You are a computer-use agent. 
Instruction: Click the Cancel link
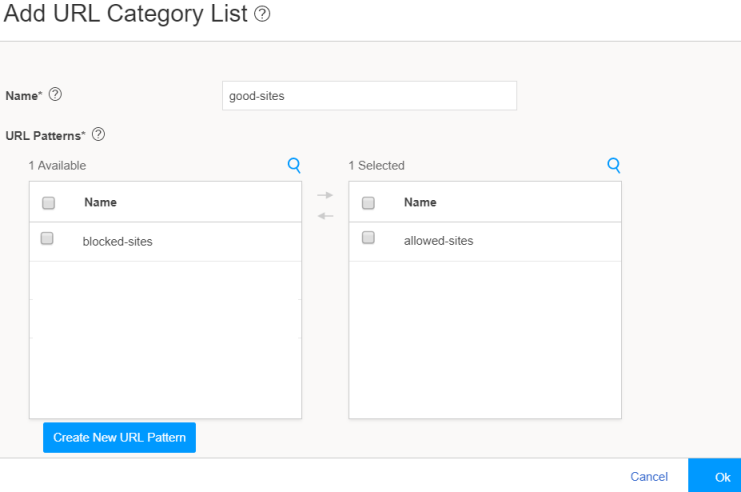pos(649,477)
